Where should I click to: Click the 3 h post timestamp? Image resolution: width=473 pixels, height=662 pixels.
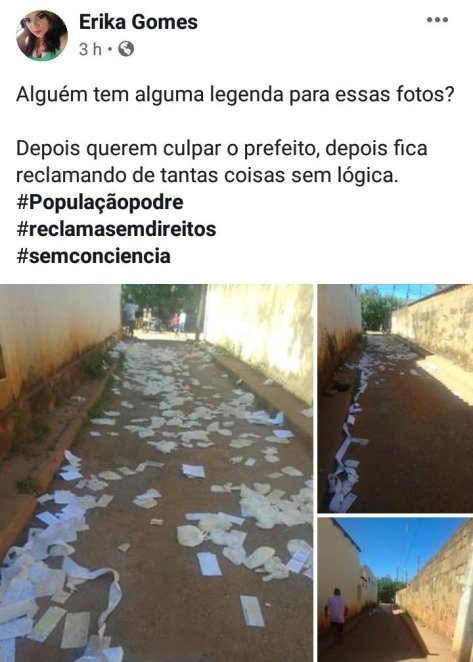90,49
